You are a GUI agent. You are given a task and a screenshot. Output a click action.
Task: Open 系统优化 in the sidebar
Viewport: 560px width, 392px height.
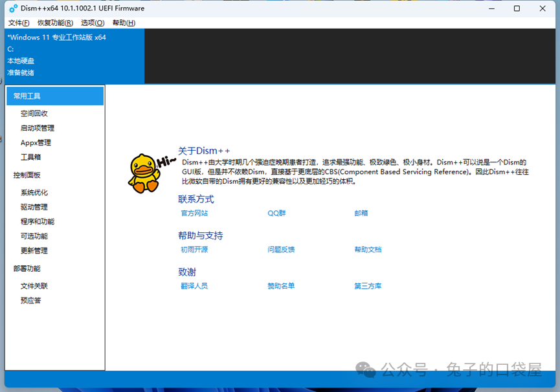(x=34, y=193)
